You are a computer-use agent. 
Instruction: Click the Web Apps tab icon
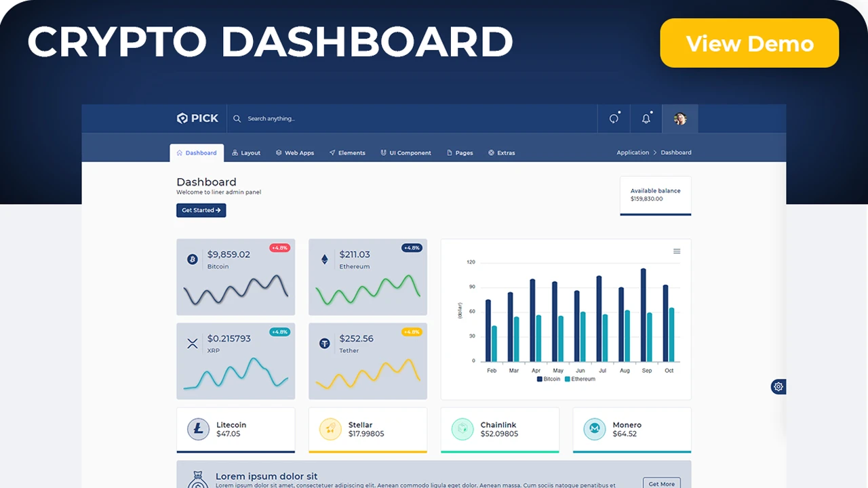(279, 152)
